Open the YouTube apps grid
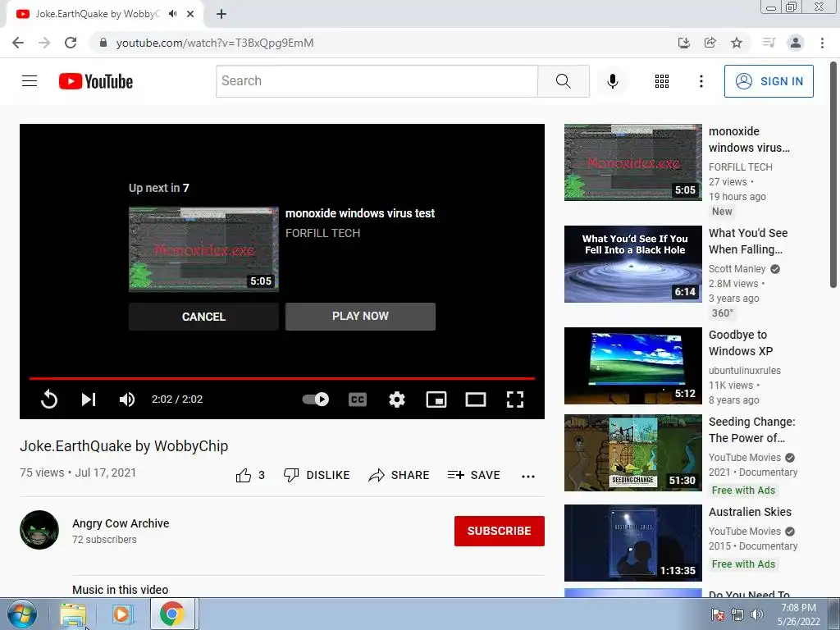840x630 pixels. click(x=662, y=81)
